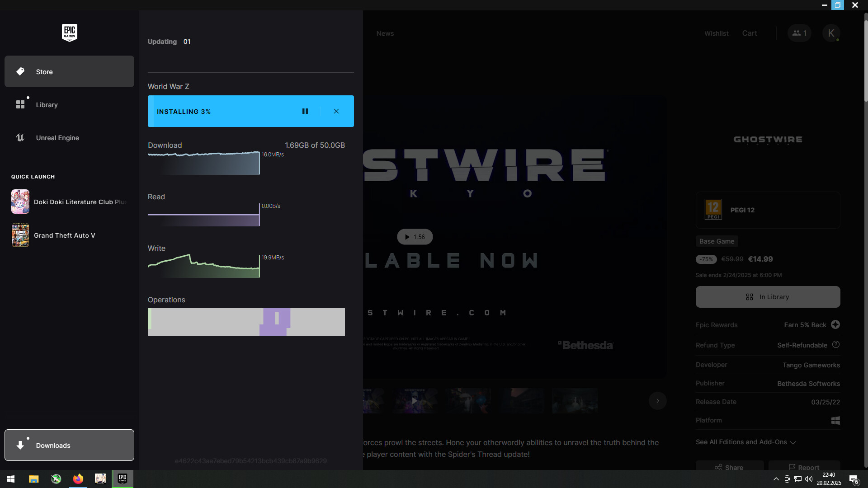Open the Library section
Screen dimensions: 868x488
(x=47, y=105)
